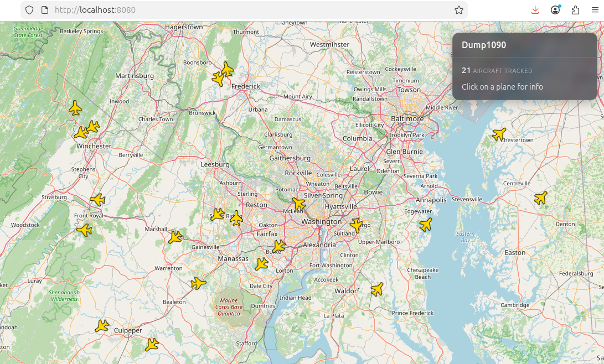Click the Leesburg label on map
The height and width of the screenshot is (364, 604).
pos(215,164)
